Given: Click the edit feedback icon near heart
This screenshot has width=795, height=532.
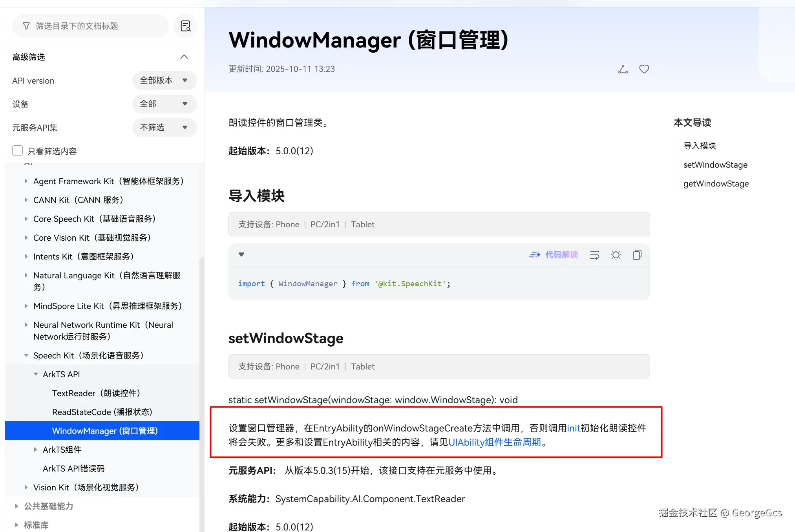Looking at the screenshot, I should click(x=623, y=69).
